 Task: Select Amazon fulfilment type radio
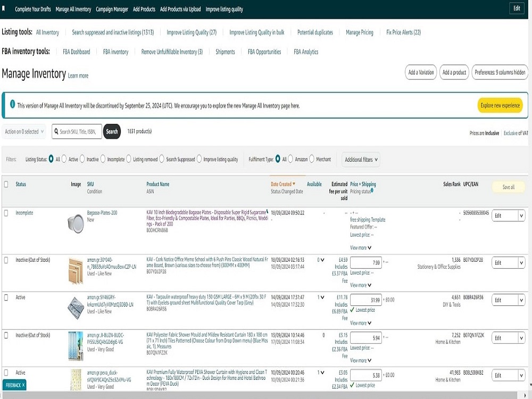pyautogui.click(x=290, y=159)
